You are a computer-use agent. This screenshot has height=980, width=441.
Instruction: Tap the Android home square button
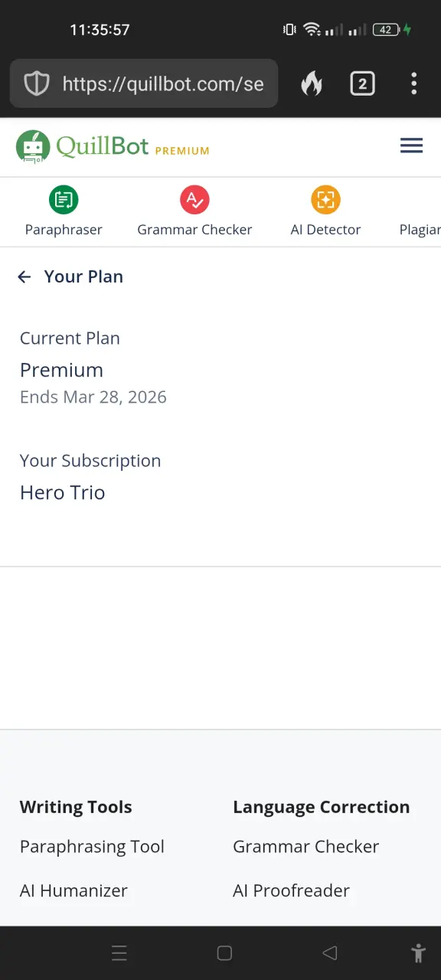(x=224, y=953)
